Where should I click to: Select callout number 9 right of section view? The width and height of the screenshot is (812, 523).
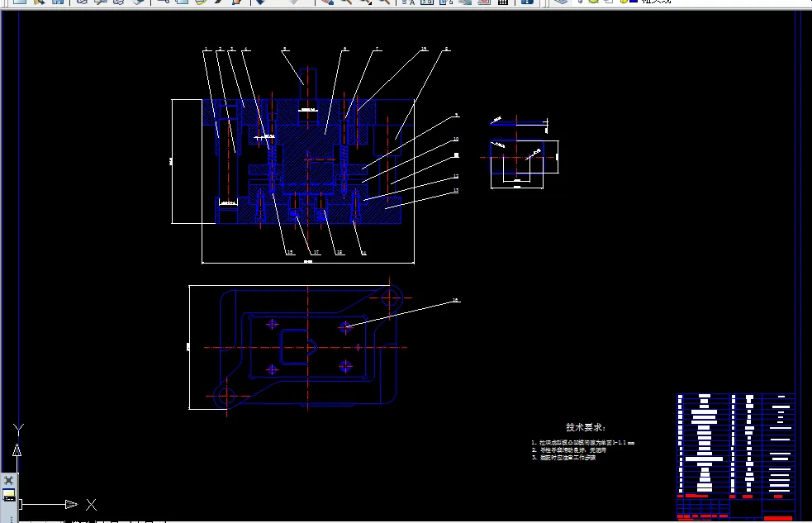(456, 115)
